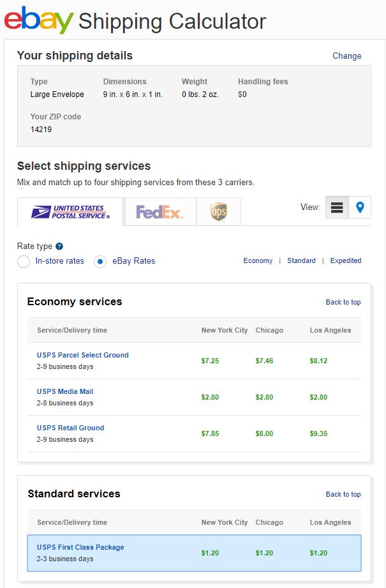Open USPS Retail Ground service
Screen dimensions: 386x588
(70, 428)
